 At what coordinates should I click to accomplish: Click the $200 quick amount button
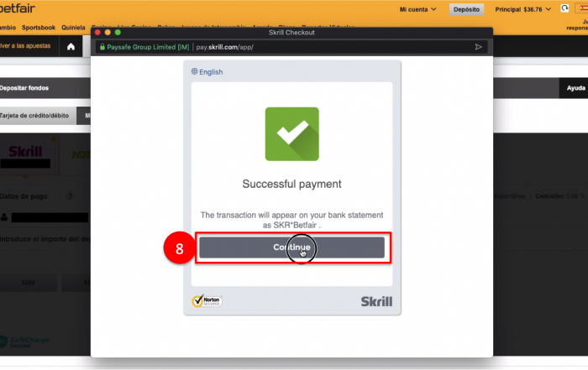click(28, 283)
